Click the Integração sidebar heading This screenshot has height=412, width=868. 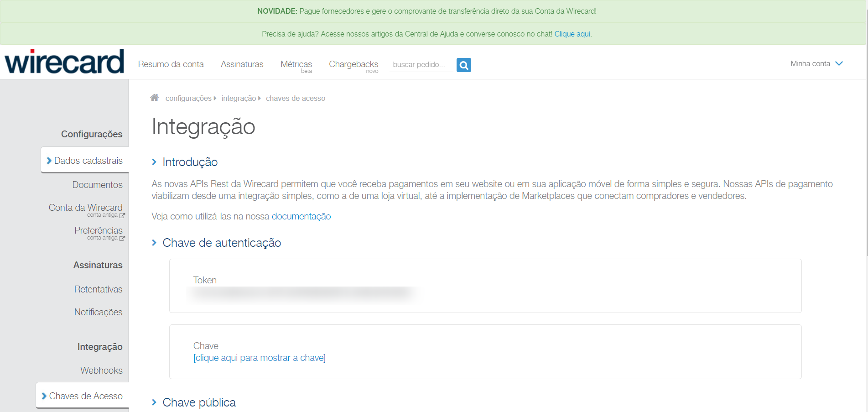[x=100, y=347]
